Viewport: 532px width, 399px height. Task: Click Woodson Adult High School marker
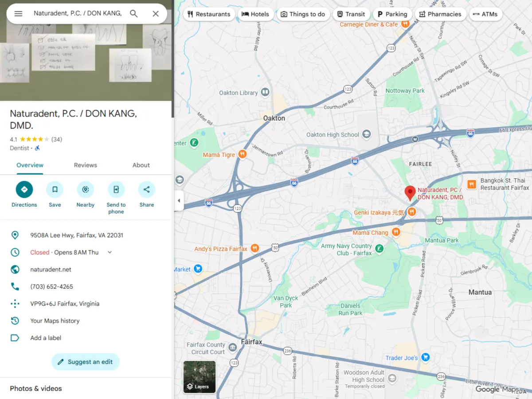pos(392,378)
